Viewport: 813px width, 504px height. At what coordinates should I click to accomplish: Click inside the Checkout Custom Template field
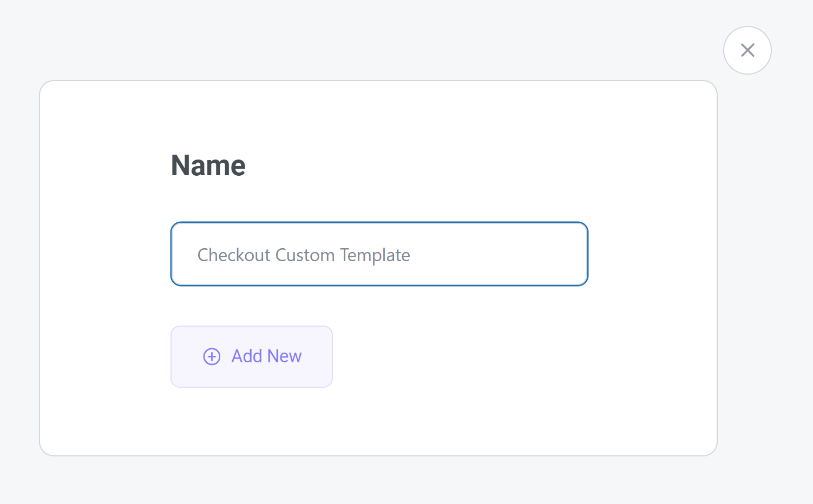(379, 254)
